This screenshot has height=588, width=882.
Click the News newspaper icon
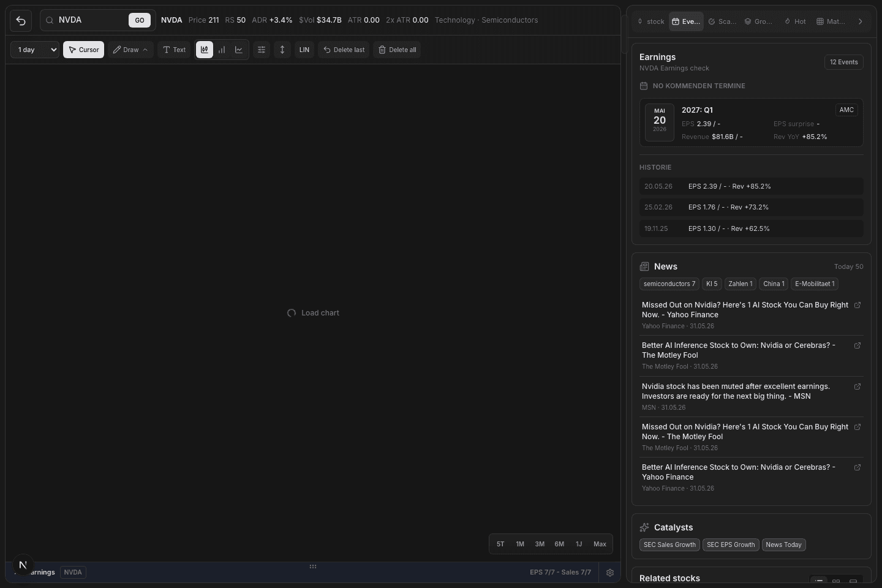tap(644, 266)
